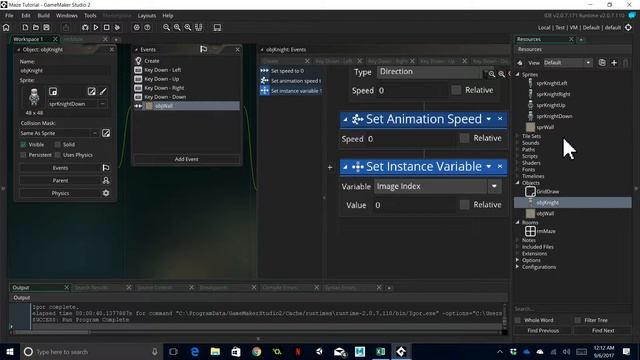Viewport: 640px width, 360px height.
Task: Reset workspace zoom from toolbar
Action: [x=187, y=27]
